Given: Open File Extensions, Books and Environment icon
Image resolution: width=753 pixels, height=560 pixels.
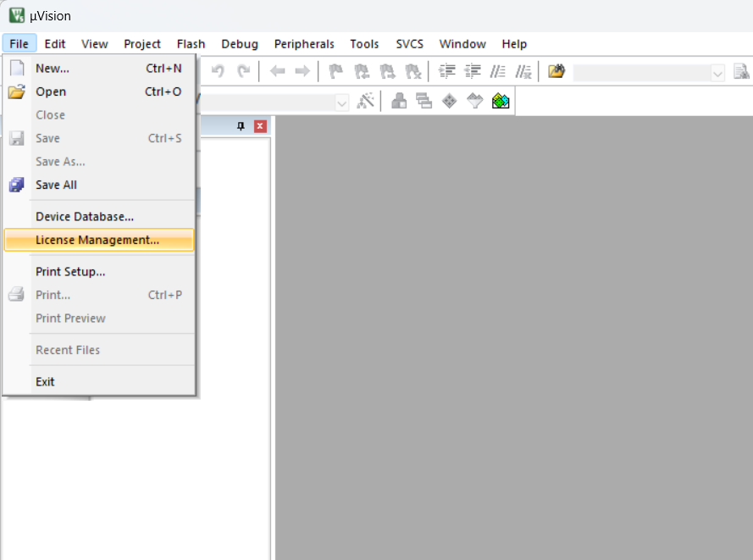Looking at the screenshot, I should click(399, 101).
